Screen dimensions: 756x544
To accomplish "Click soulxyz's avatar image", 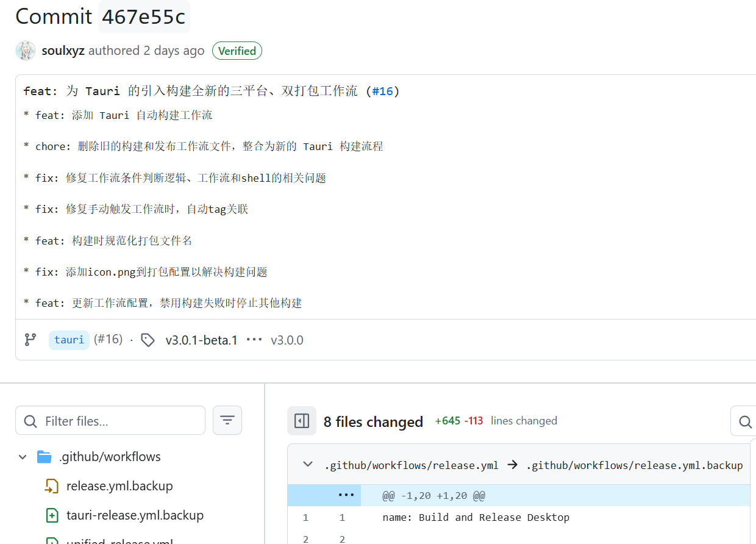I will point(26,51).
